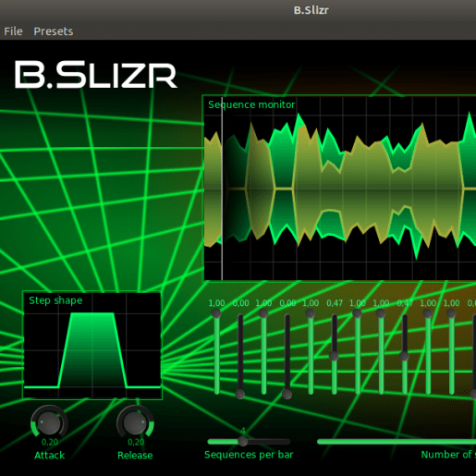Click the Sequences per bar label
The height and width of the screenshot is (476, 476).
[x=249, y=455]
